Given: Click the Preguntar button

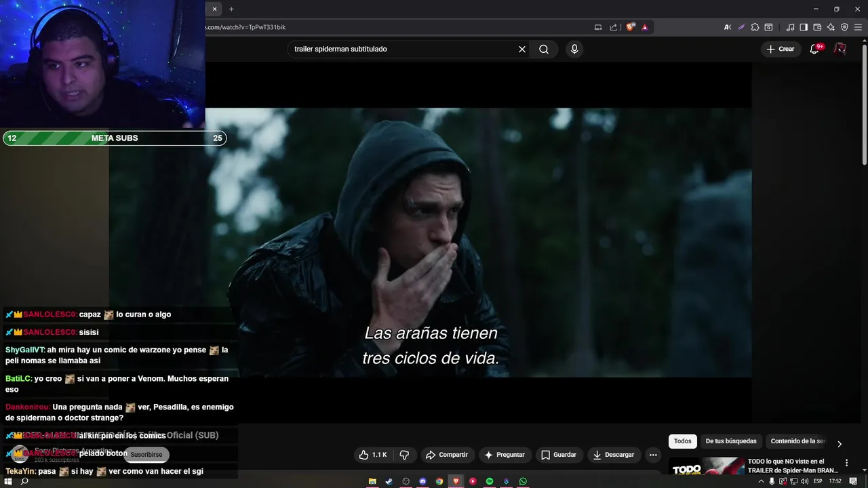Looking at the screenshot, I should [x=505, y=455].
